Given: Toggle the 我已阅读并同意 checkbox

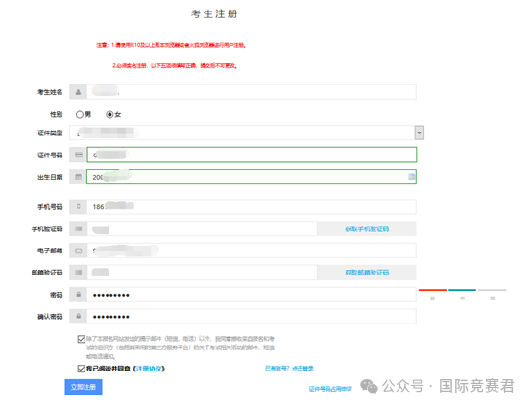Looking at the screenshot, I should coord(81,369).
